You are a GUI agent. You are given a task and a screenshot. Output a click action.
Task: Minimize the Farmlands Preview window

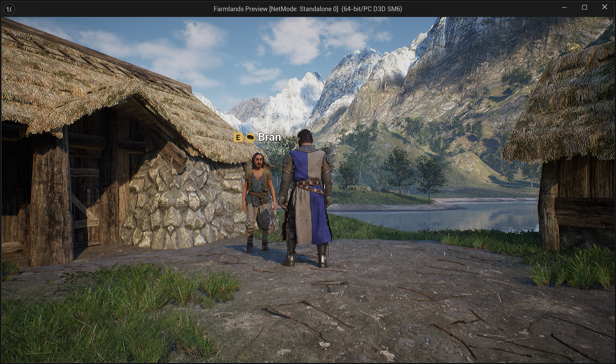coord(564,7)
